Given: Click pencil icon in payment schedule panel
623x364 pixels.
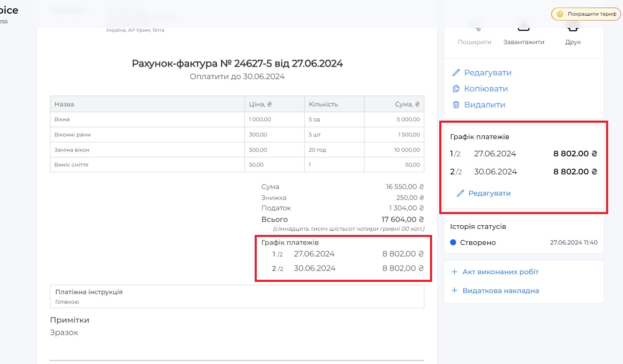Looking at the screenshot, I should pyautogui.click(x=461, y=193).
